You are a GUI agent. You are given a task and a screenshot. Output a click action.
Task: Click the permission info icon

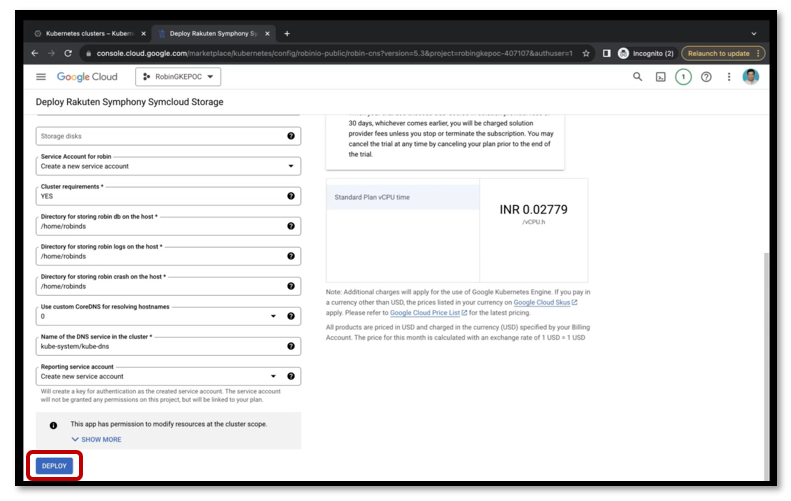point(53,425)
